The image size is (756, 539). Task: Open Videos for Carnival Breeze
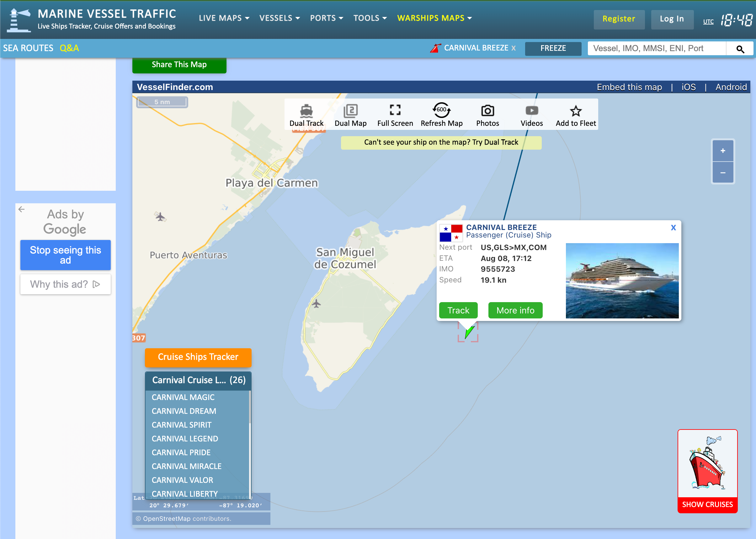(531, 114)
